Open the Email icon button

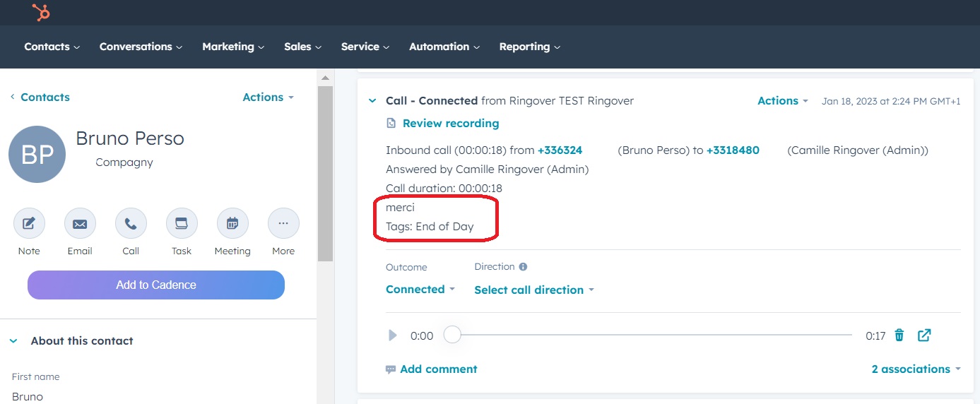[x=80, y=224]
